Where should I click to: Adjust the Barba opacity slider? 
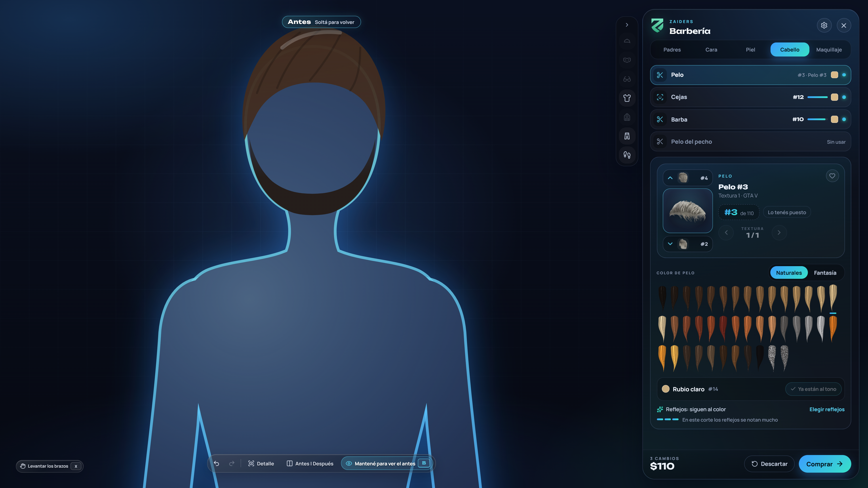pos(817,119)
